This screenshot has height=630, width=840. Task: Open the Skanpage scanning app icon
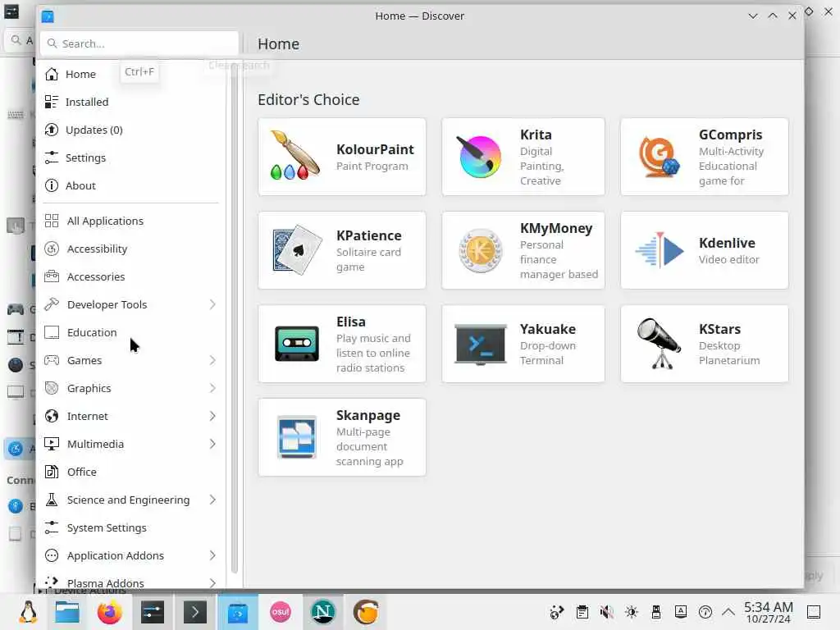pyautogui.click(x=297, y=437)
